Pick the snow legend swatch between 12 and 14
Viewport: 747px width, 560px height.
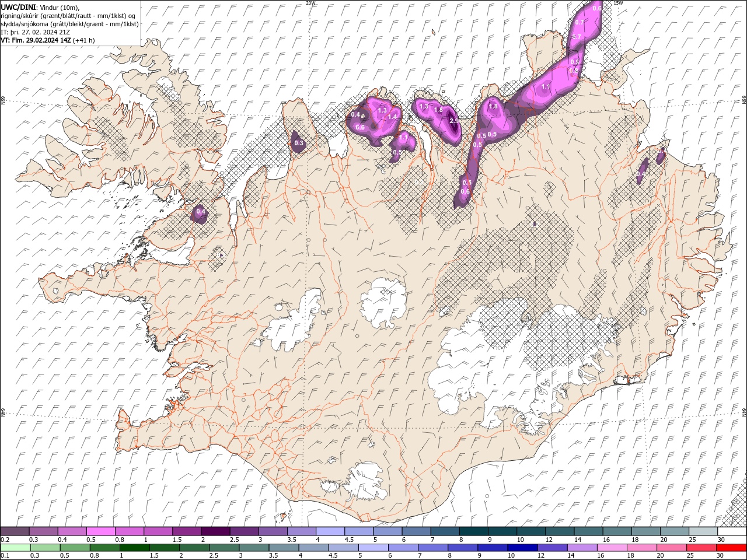click(560, 531)
